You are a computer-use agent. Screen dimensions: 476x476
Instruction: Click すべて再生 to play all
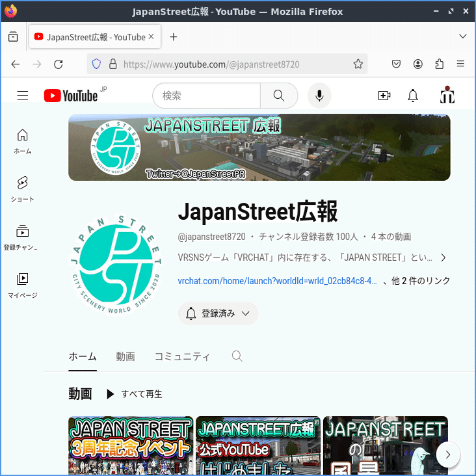[x=135, y=394]
